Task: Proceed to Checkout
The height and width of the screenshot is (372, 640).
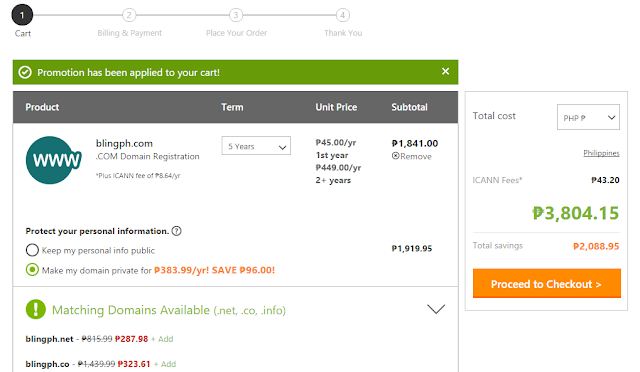Action: click(547, 283)
